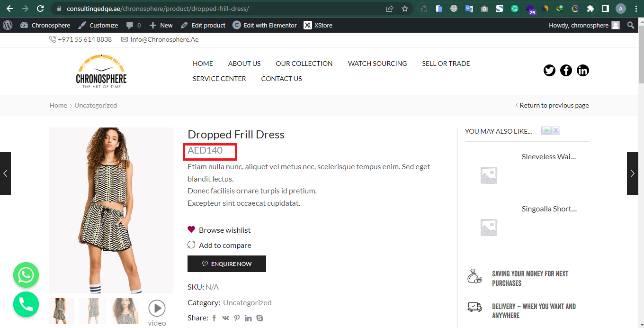
Task: Go to the previous product arrow
Action: pos(5,173)
